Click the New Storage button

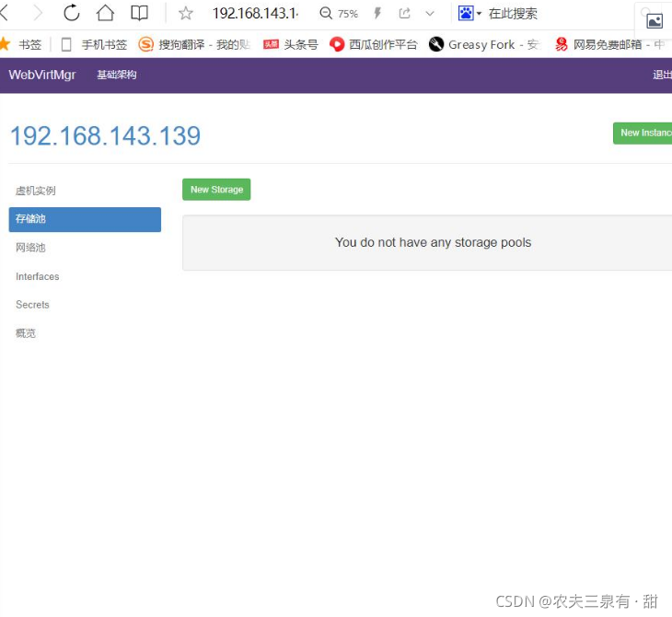[216, 190]
